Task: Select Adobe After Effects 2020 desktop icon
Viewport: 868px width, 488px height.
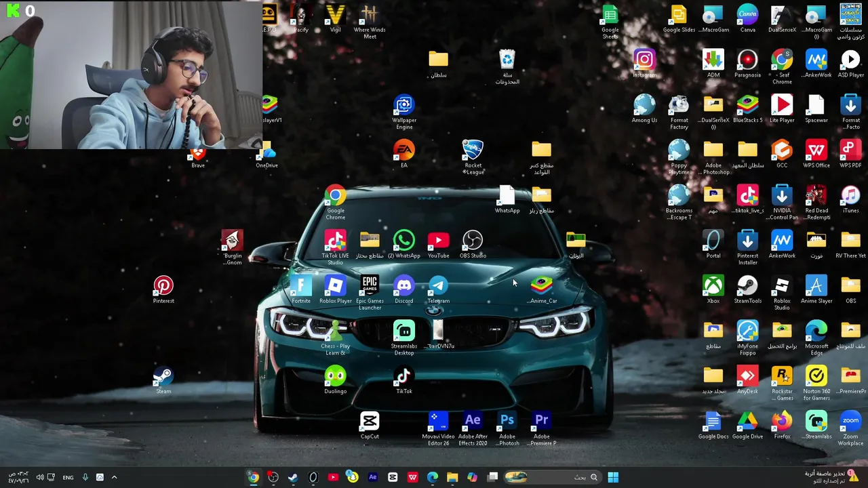Action: (x=473, y=428)
